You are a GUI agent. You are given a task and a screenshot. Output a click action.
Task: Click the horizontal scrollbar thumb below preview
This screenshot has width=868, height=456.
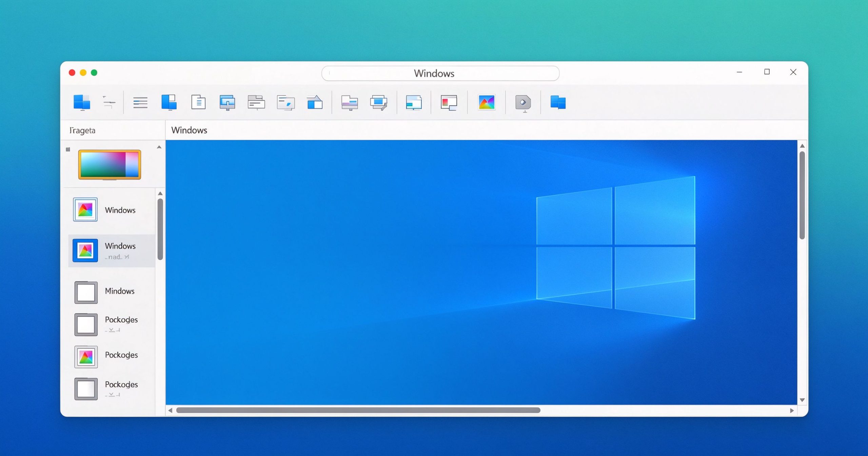358,411
